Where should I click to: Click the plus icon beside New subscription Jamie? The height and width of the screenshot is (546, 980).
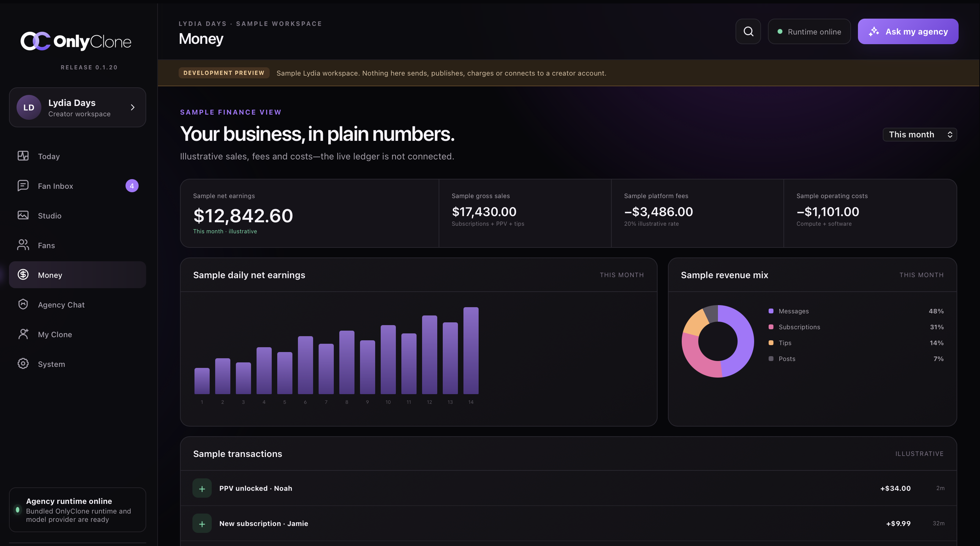click(202, 524)
